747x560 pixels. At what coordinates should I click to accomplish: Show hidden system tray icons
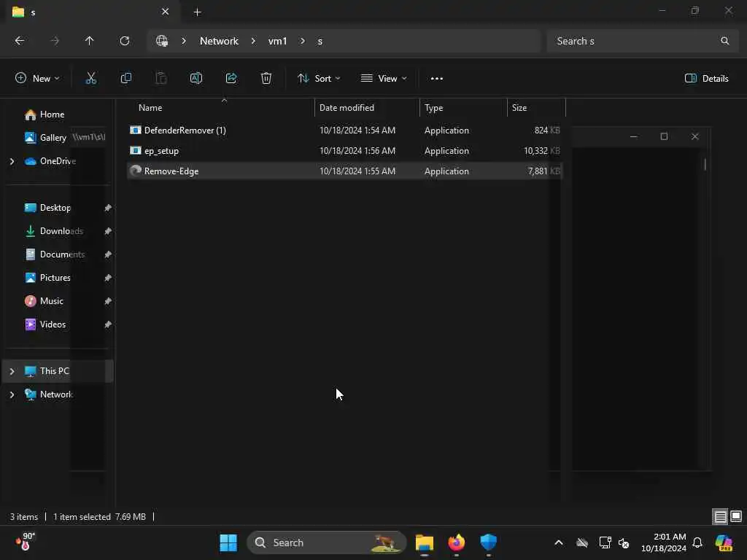click(x=559, y=542)
